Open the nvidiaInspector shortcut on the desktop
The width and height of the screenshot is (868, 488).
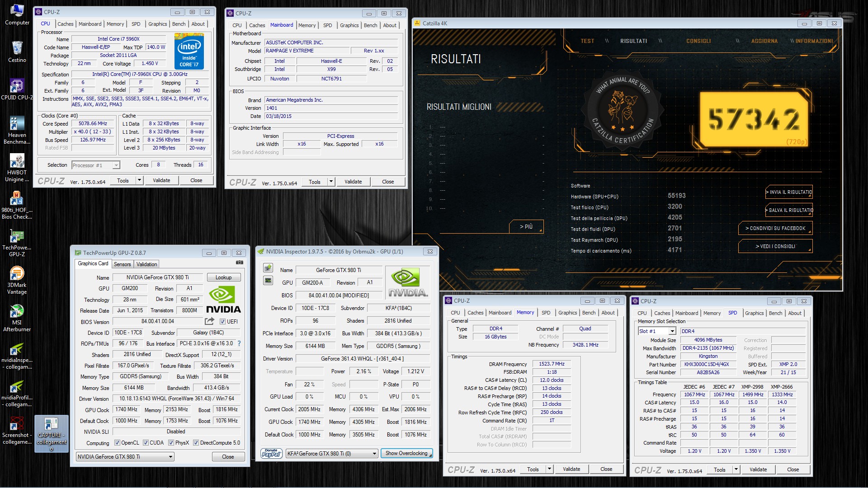17,355
